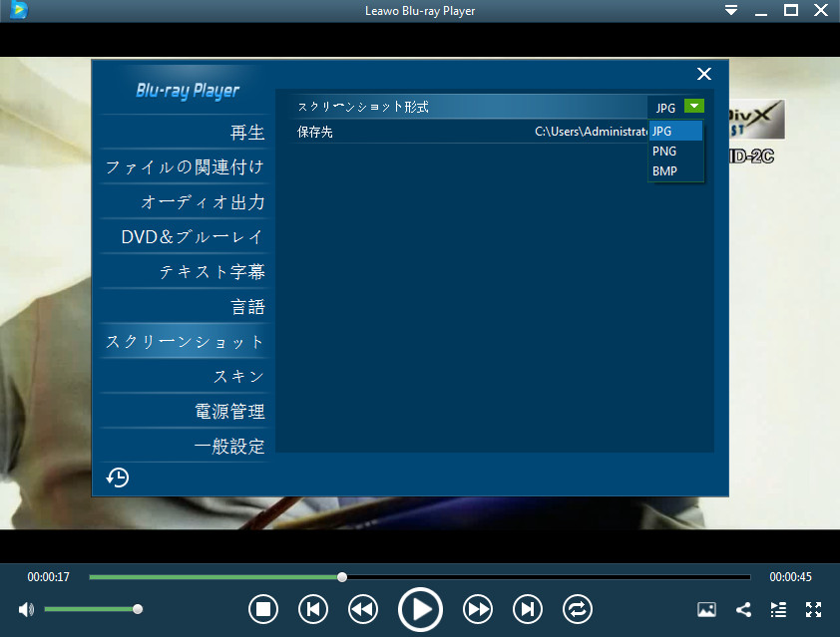Click the 保存先 path C:\Users\Administrat field
The image size is (840, 637).
click(x=591, y=132)
